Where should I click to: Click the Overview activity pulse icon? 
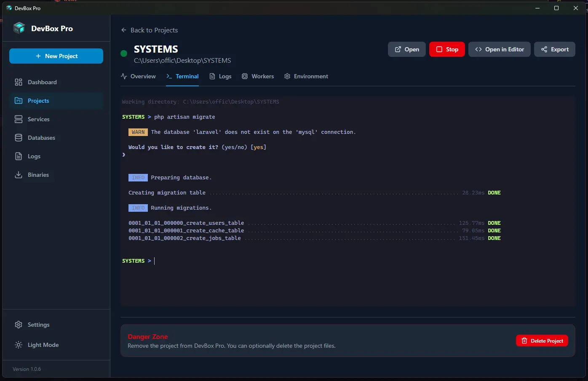tap(124, 76)
